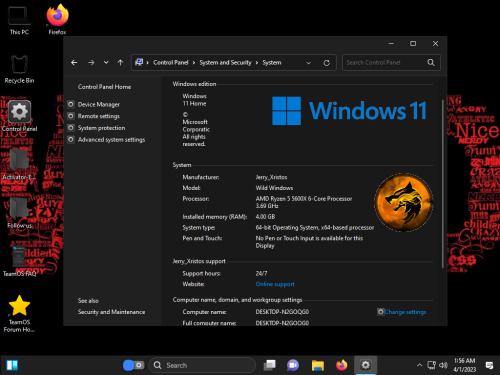The image size is (500, 375).
Task: Click the magnifier search icon
Action: point(431,63)
